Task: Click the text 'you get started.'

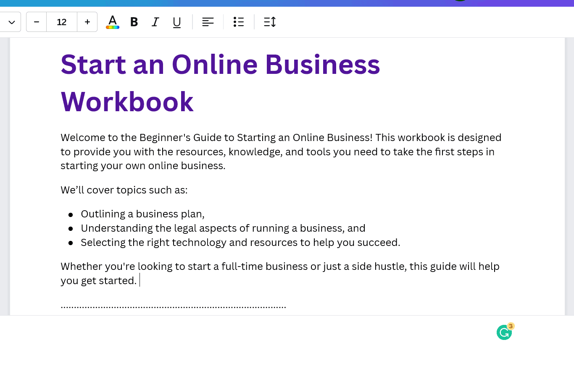Action: click(x=99, y=281)
